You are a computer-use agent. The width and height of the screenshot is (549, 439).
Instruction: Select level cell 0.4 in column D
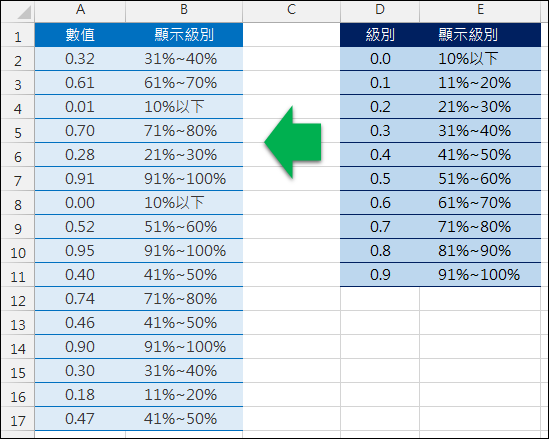click(x=380, y=155)
